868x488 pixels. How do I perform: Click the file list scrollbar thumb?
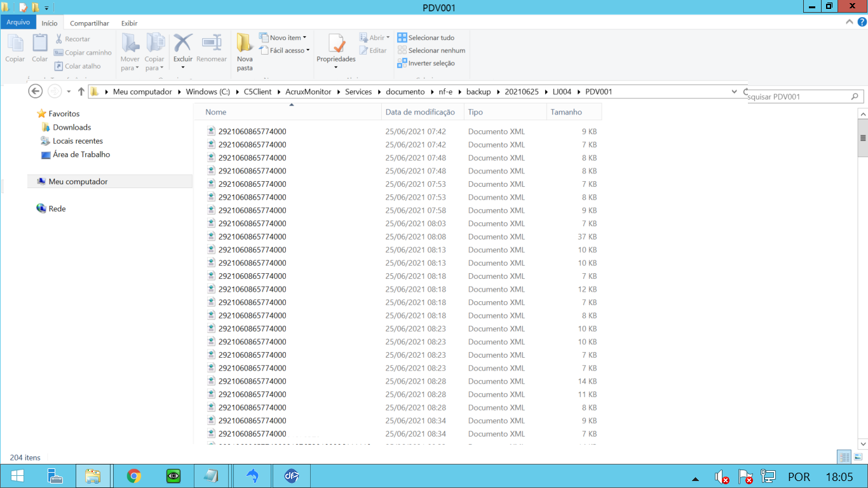863,137
